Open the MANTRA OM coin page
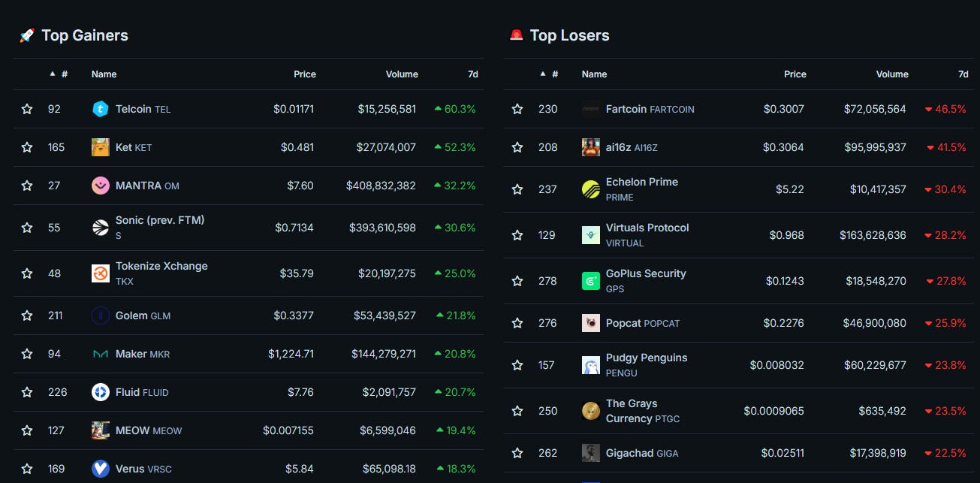The image size is (980, 483). pos(147,186)
